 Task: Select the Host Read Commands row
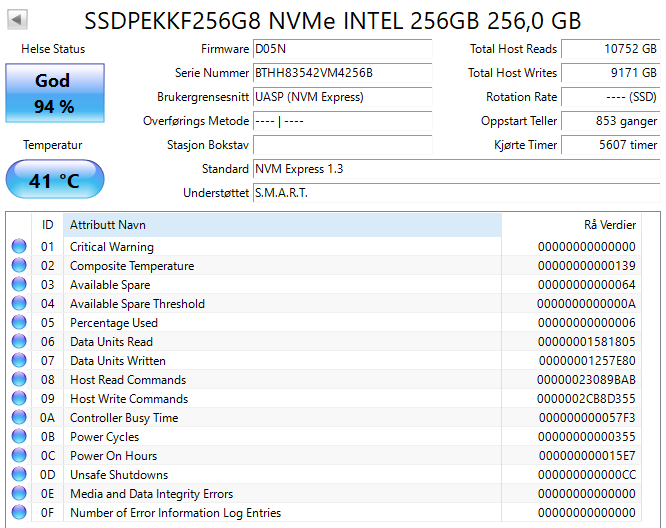[330, 380]
